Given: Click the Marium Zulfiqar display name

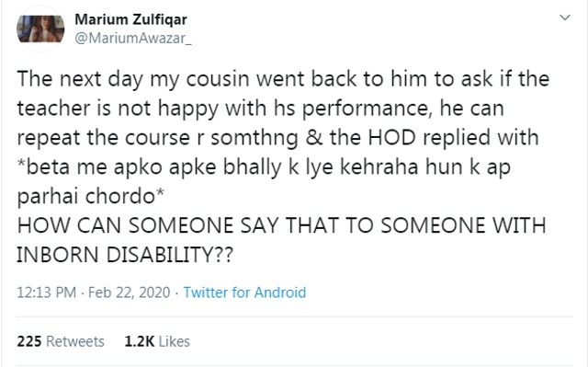Looking at the screenshot, I should point(130,19).
